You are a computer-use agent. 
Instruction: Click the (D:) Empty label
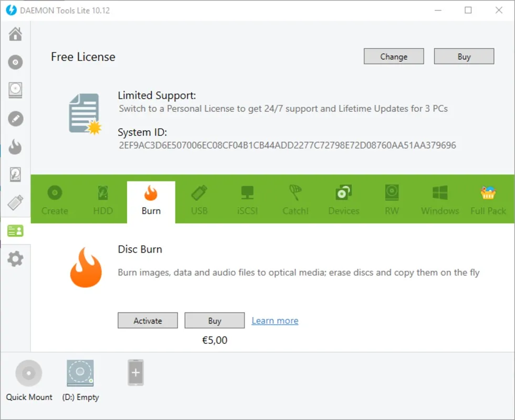point(80,397)
